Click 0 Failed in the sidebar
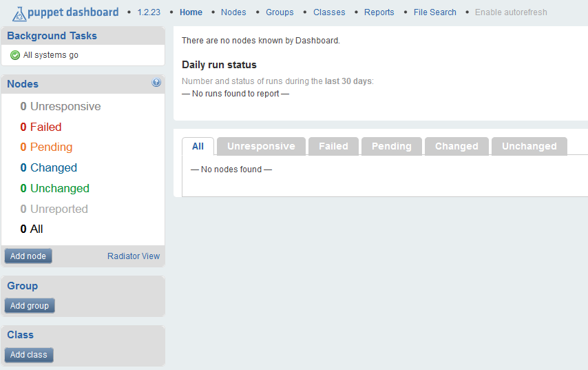The height and width of the screenshot is (370, 588). (41, 127)
